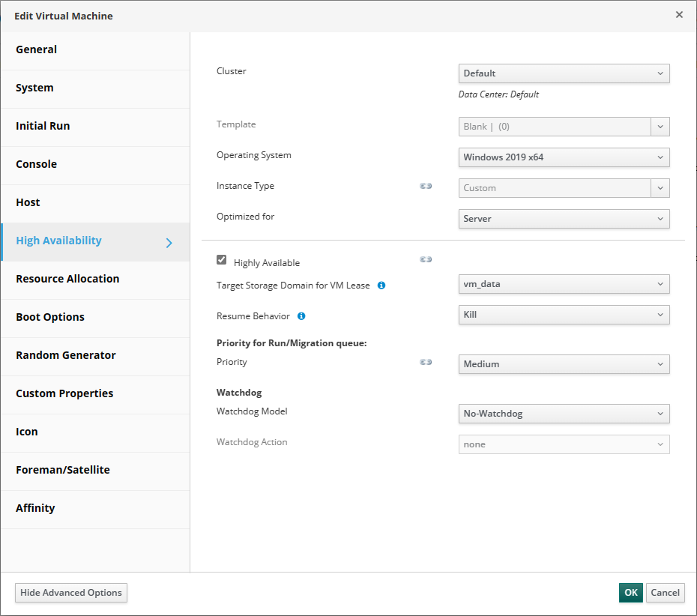Screen dimensions: 697x616
Task: Click the Priority for Run/Migration queue heading
Action: 292,343
